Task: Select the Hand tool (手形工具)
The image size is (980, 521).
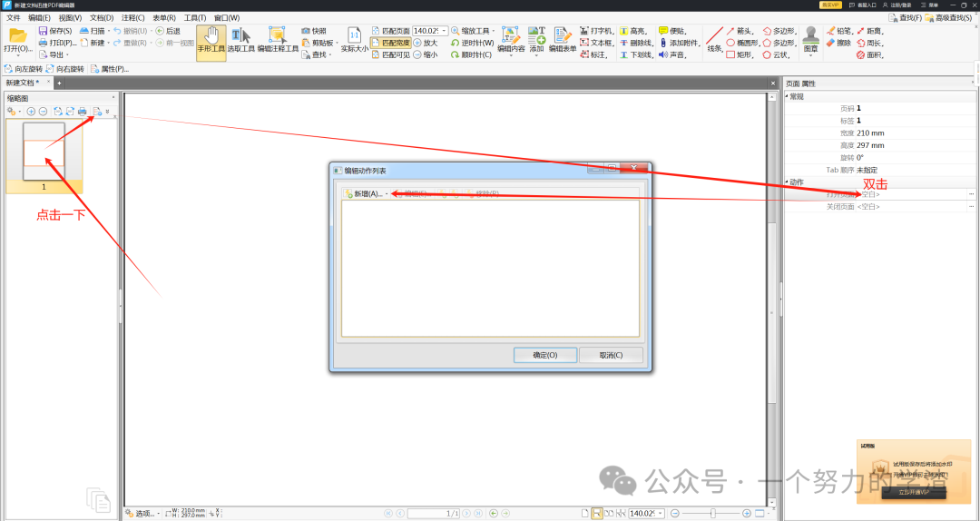Action: click(211, 43)
